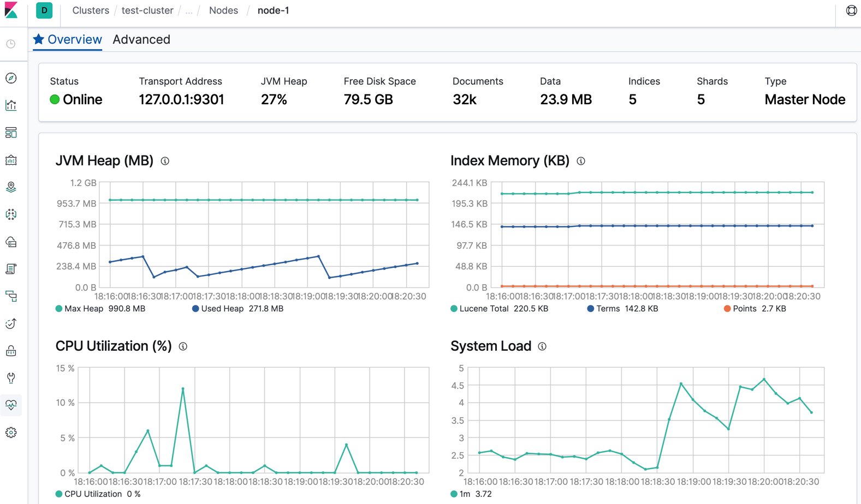The width and height of the screenshot is (861, 504).
Task: Click the test-cluster breadcrumb link
Action: (147, 10)
